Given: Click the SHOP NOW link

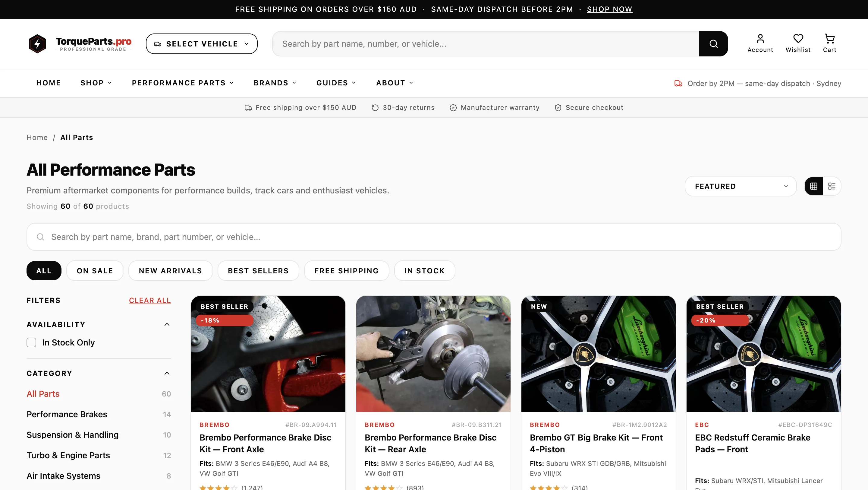Looking at the screenshot, I should (x=609, y=9).
